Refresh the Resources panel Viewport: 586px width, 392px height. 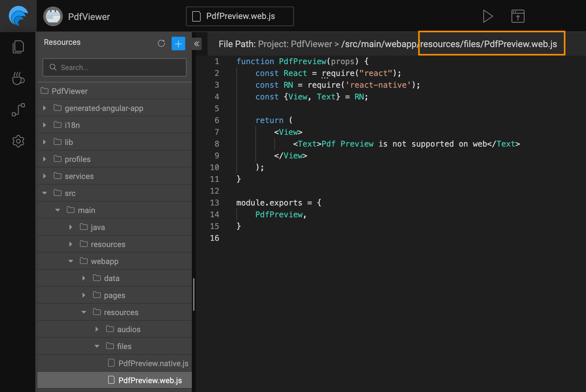click(161, 44)
